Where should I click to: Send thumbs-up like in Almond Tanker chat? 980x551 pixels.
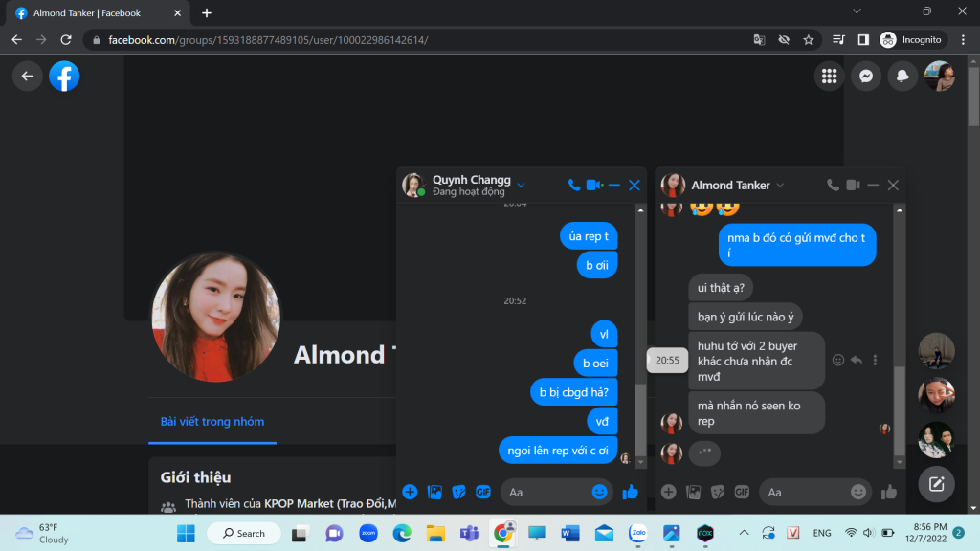[889, 493]
